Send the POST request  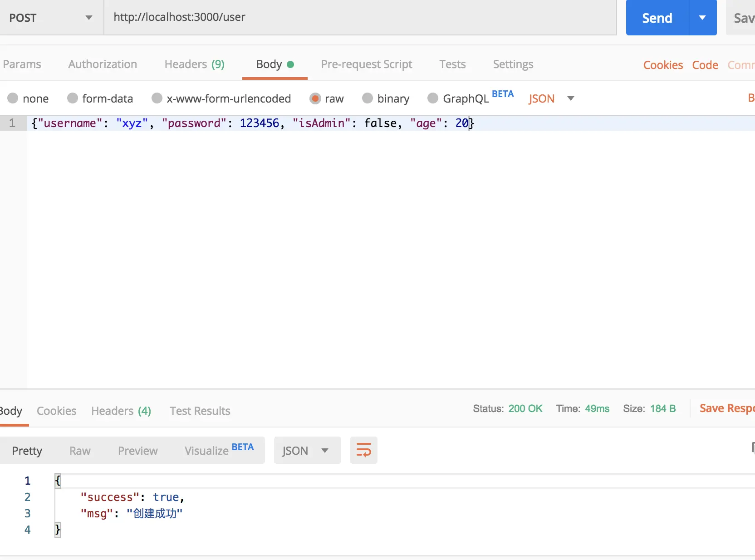[657, 18]
